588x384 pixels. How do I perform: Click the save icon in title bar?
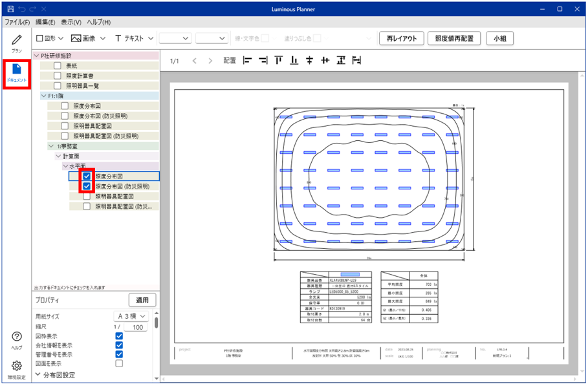point(10,9)
